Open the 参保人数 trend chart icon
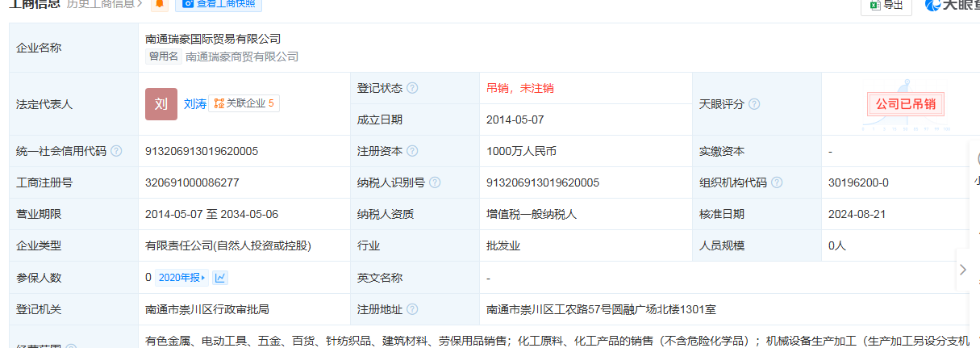The width and height of the screenshot is (980, 348). 220,278
